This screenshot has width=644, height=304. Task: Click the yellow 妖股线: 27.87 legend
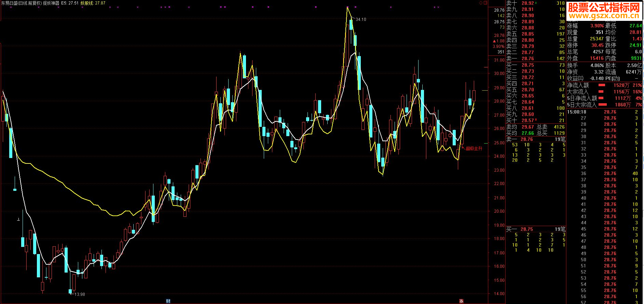point(93,3)
